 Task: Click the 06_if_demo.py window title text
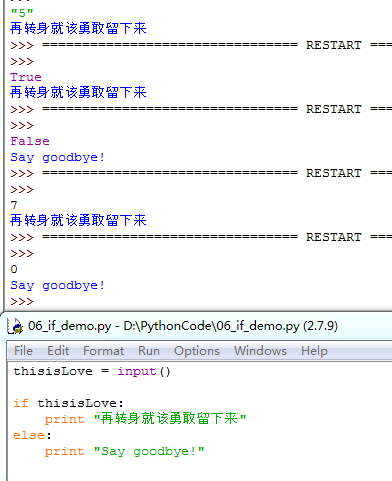pyautogui.click(x=183, y=326)
